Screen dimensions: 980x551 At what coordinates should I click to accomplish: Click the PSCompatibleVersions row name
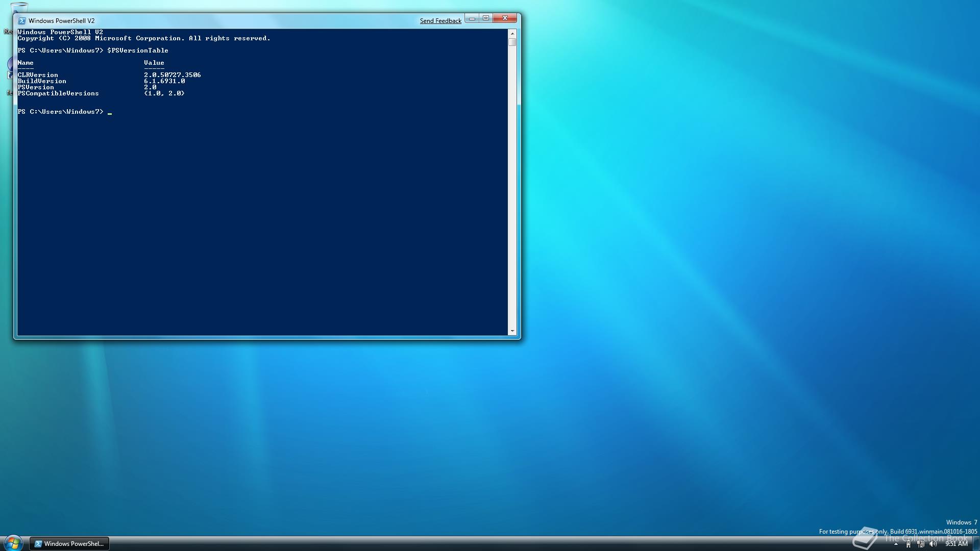point(58,93)
